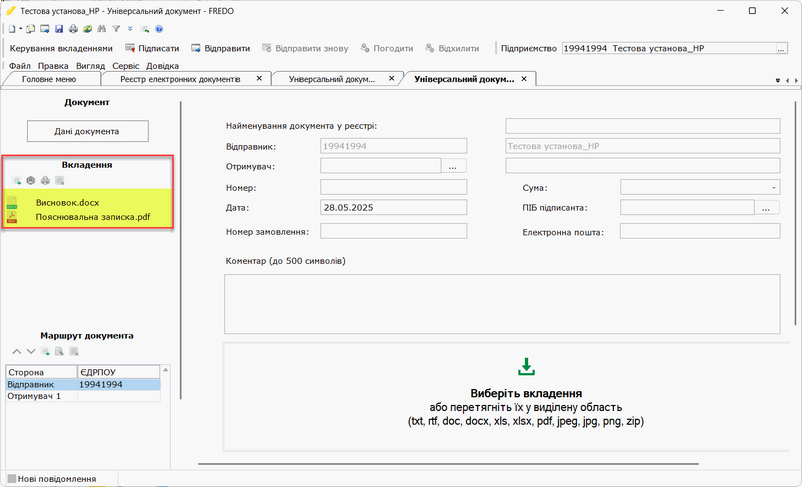Click the Відправити button
802x487 pixels.
point(220,49)
